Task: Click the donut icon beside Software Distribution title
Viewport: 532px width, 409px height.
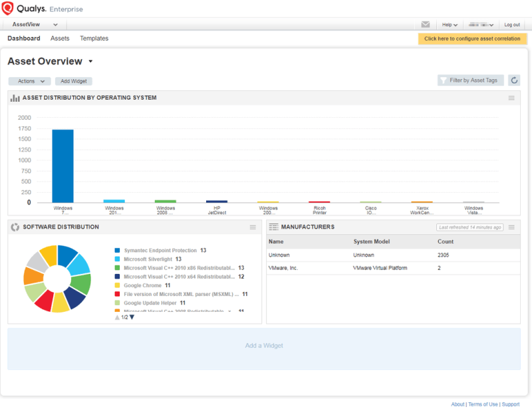Action: click(15, 227)
